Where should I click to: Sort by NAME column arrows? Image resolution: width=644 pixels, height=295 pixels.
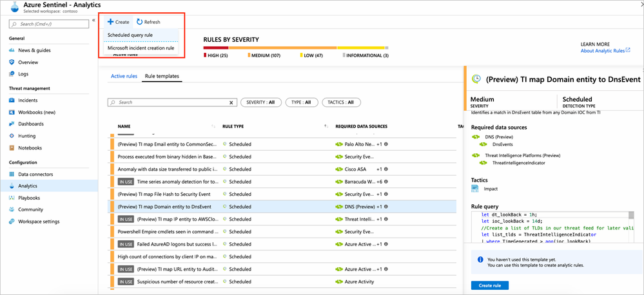click(213, 126)
